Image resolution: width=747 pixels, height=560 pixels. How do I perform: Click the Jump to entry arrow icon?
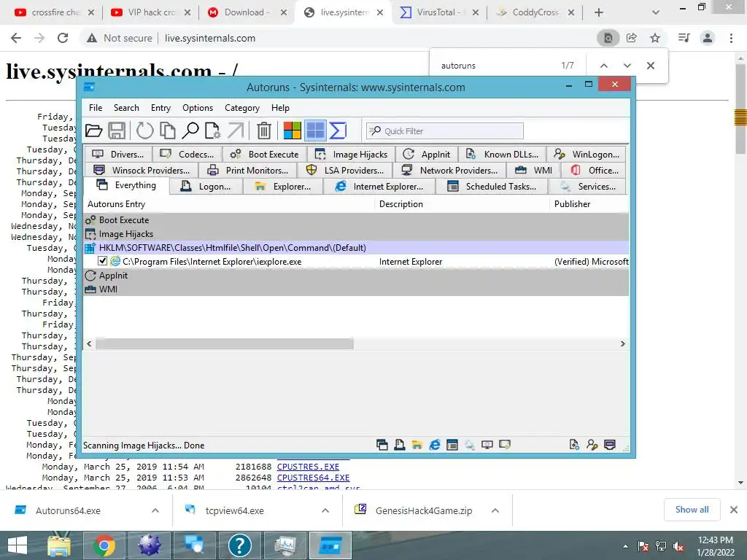click(x=236, y=131)
